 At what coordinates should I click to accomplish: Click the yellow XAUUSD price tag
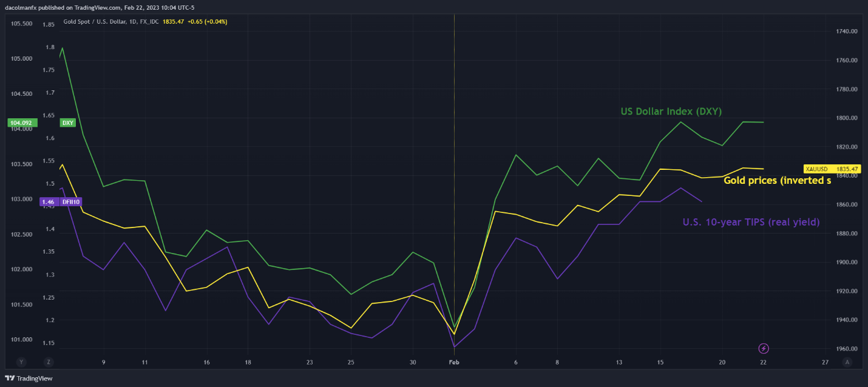click(x=816, y=169)
